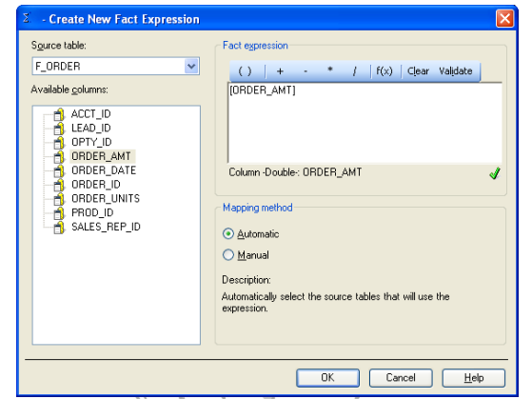Click the parentheses operator button
Screen dimensions: 532x399
(245, 71)
